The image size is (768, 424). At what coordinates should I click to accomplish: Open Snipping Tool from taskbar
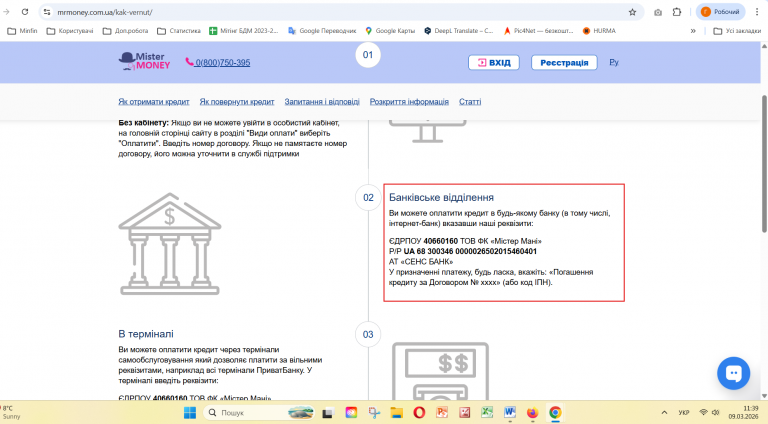(x=375, y=413)
